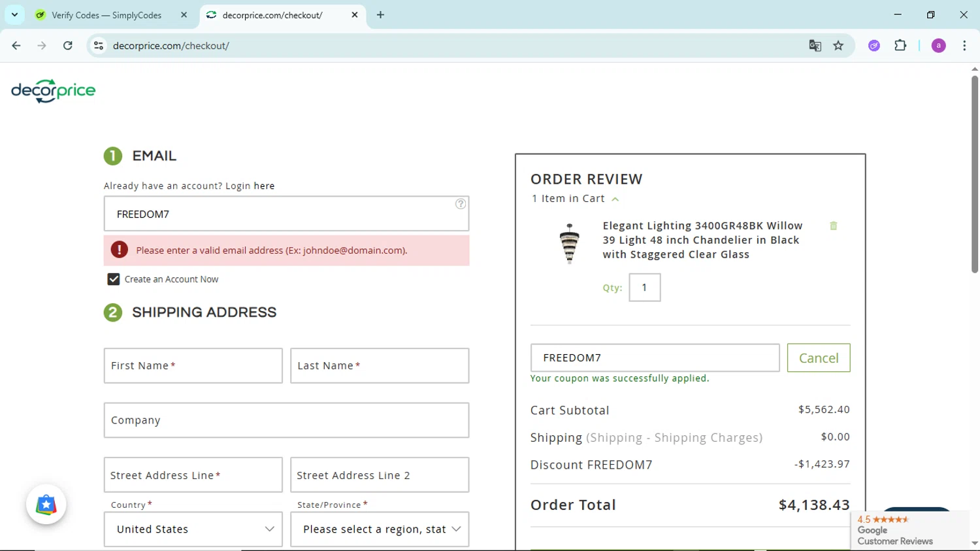Open a new browser tab
Screen dimensions: 980x551
(x=380, y=15)
